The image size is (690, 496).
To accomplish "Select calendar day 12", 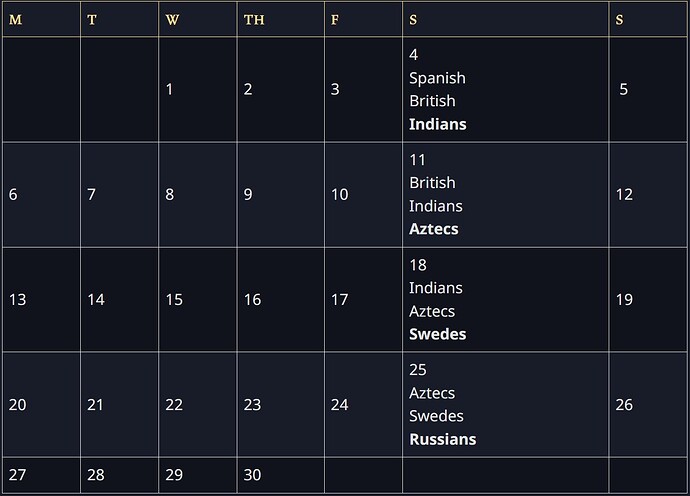I will [624, 195].
